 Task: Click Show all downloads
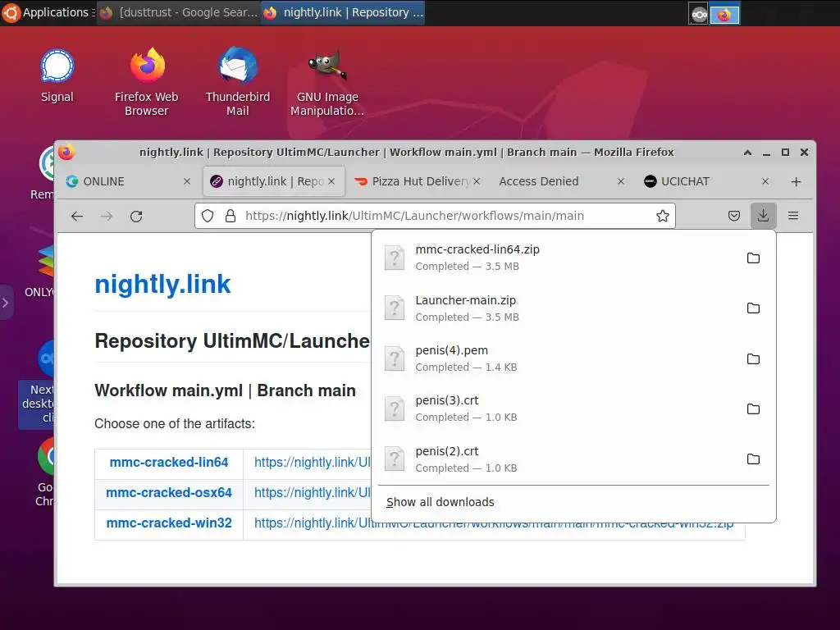point(573,502)
